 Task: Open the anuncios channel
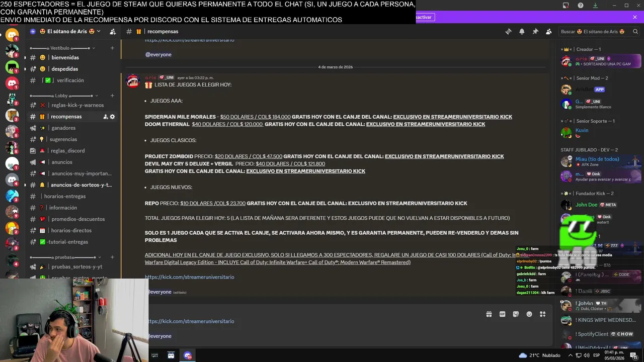click(x=71, y=162)
